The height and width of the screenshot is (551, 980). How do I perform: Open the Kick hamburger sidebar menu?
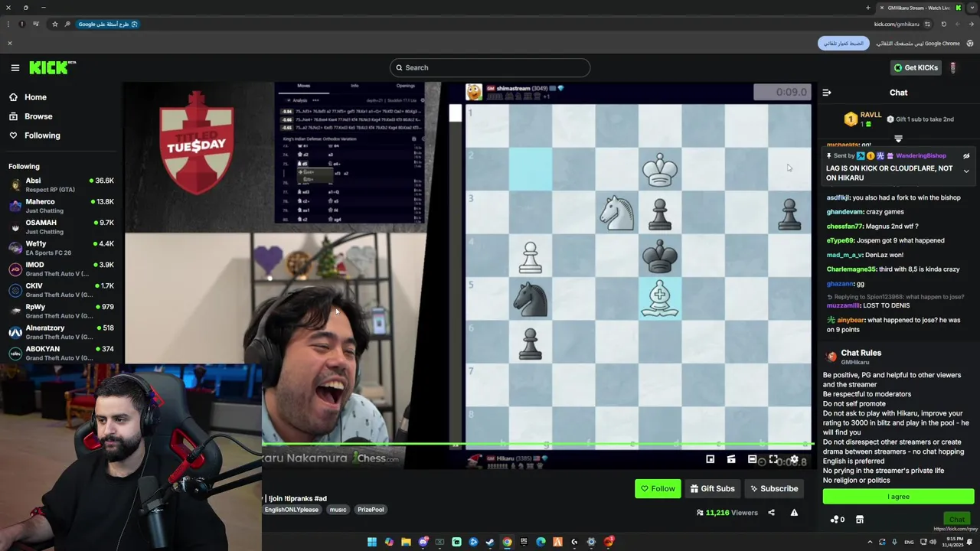[x=15, y=68]
